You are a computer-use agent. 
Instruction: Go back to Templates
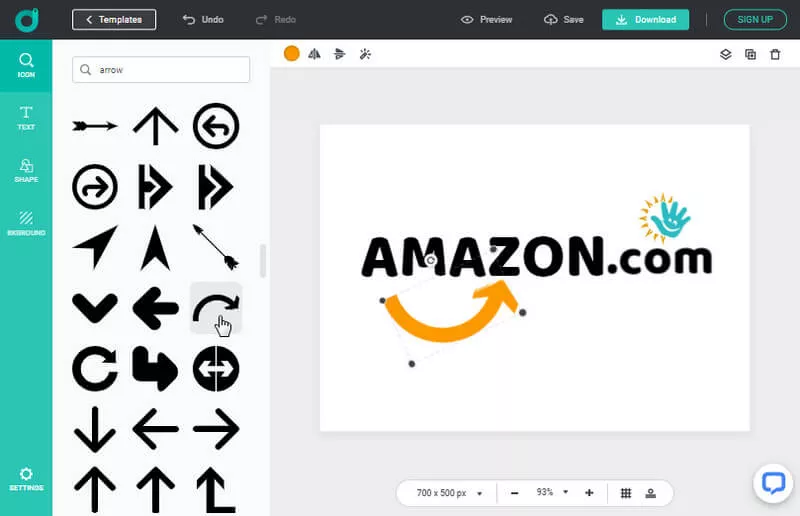114,19
